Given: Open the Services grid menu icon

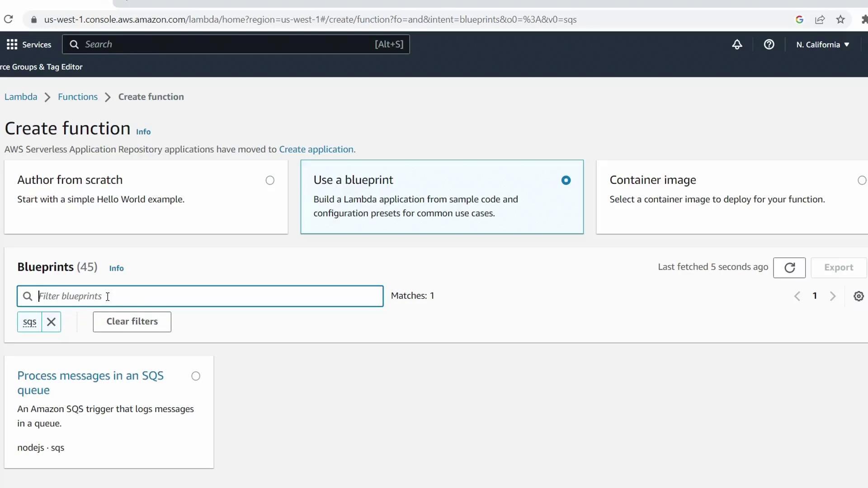Looking at the screenshot, I should coord(12,44).
